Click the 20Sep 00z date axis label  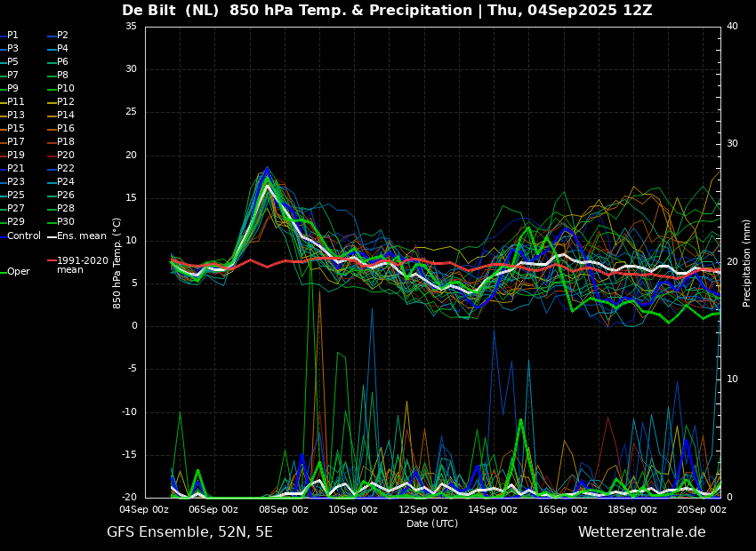point(702,509)
